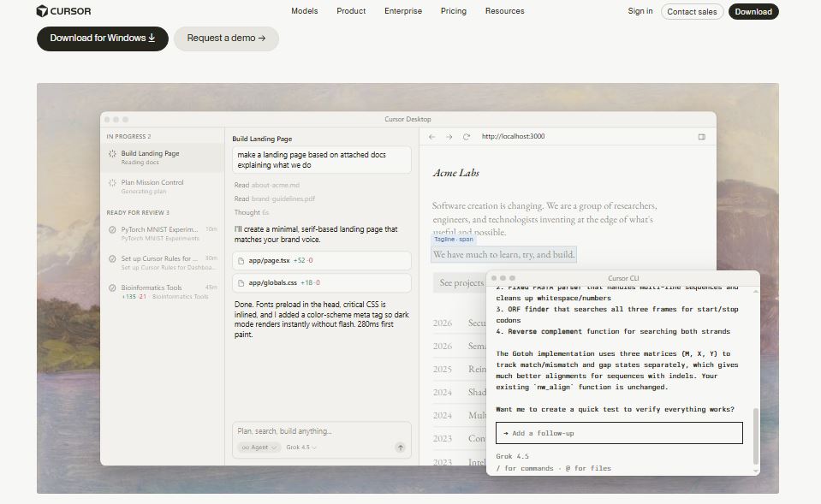
Task: Select the Build Landing Page task
Action: (163, 157)
